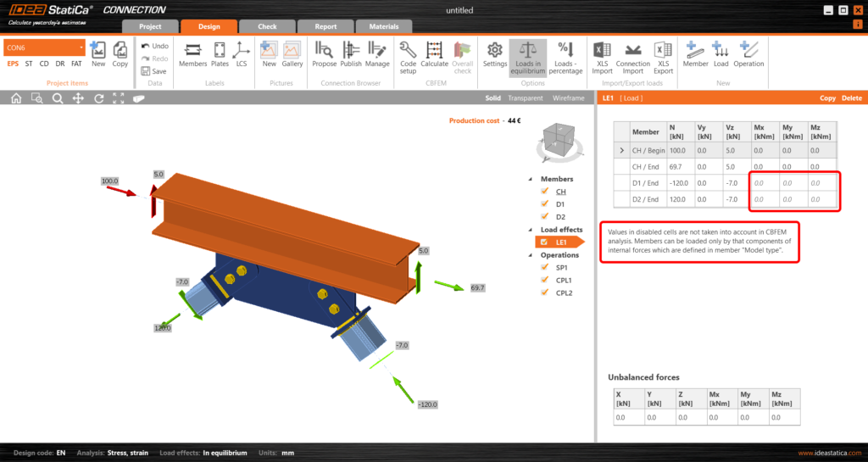This screenshot has width=868, height=462.
Task: Uncheck the CPL2 operation checkbox
Action: (x=546, y=292)
